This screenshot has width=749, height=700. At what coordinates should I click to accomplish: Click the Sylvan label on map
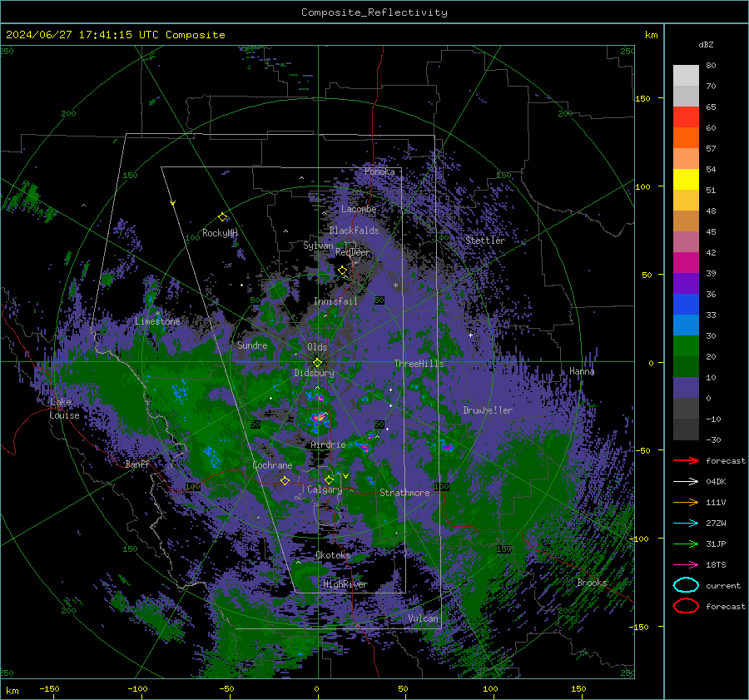pyautogui.click(x=318, y=246)
